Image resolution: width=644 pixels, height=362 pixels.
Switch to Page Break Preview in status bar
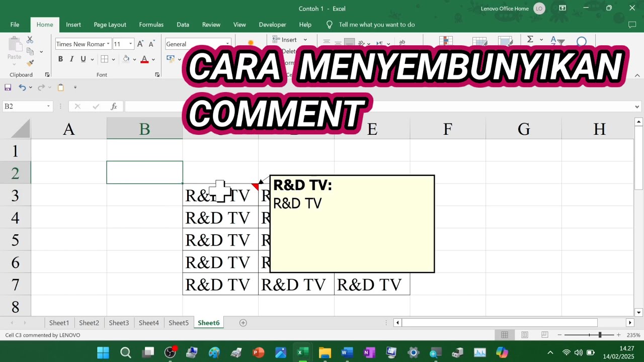tap(544, 335)
